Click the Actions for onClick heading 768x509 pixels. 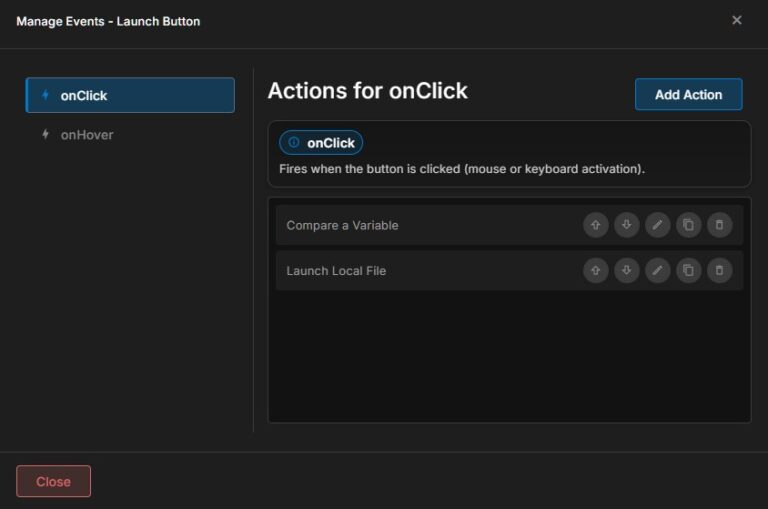click(367, 91)
